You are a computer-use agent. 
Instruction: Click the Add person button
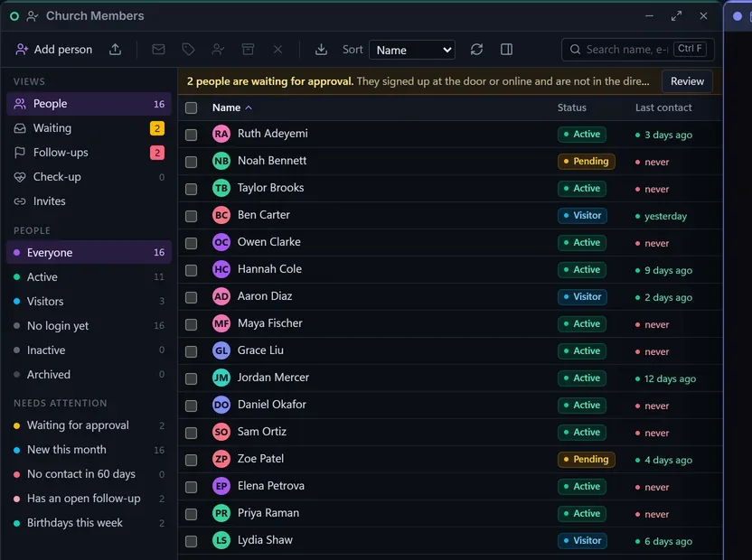click(53, 50)
